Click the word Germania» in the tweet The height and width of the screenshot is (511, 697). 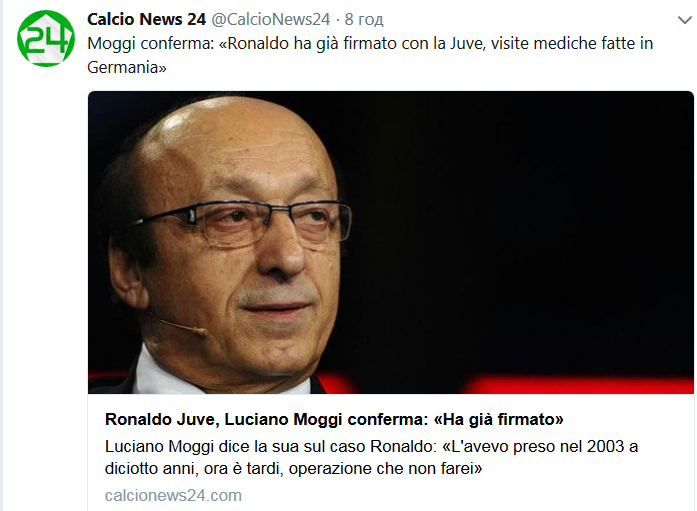pyautogui.click(x=127, y=67)
